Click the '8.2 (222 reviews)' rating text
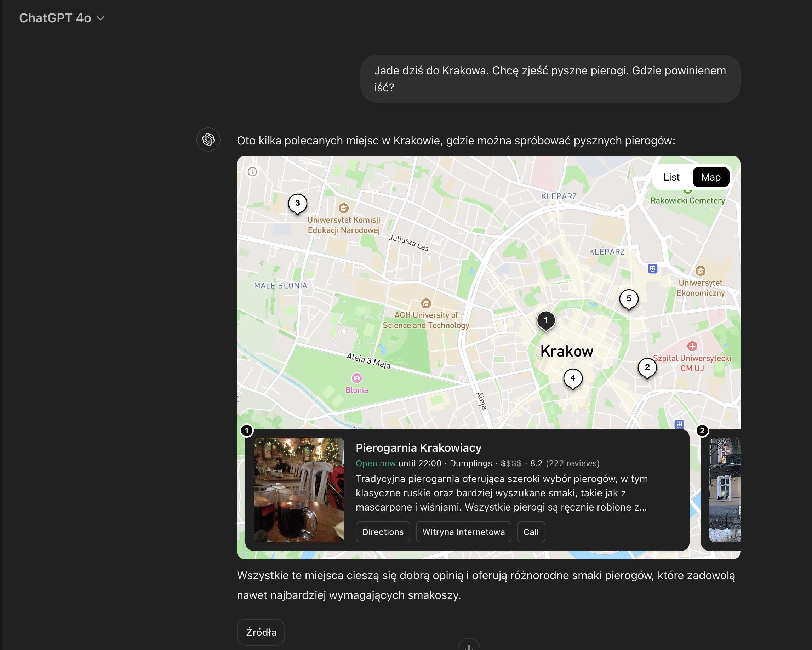This screenshot has height=650, width=812. tap(565, 463)
